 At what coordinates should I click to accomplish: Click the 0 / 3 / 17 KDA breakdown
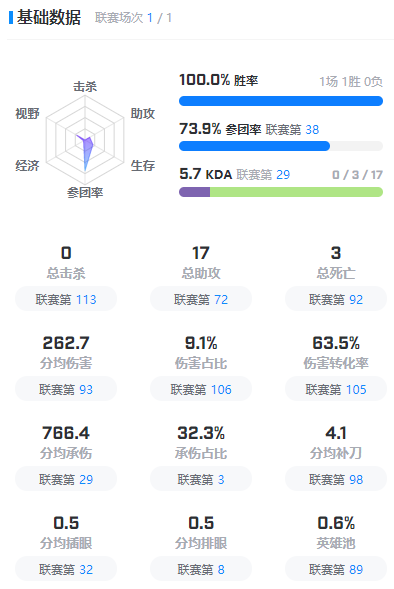coord(357,175)
